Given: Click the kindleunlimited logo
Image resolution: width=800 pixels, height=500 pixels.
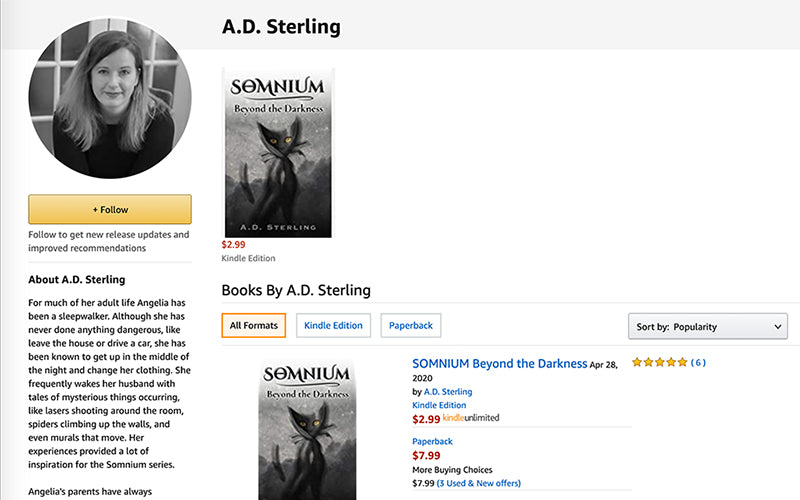Looking at the screenshot, I should point(470,418).
